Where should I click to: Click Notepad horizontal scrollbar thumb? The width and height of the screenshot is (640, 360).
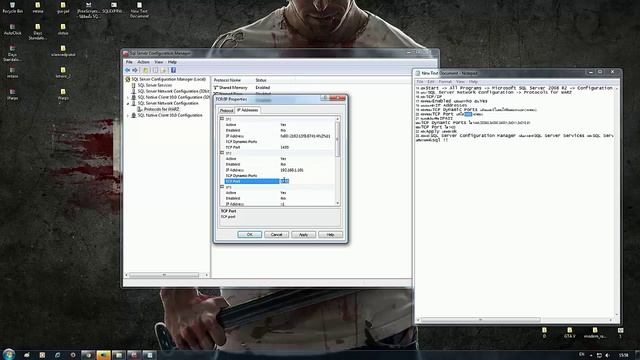pos(481,320)
